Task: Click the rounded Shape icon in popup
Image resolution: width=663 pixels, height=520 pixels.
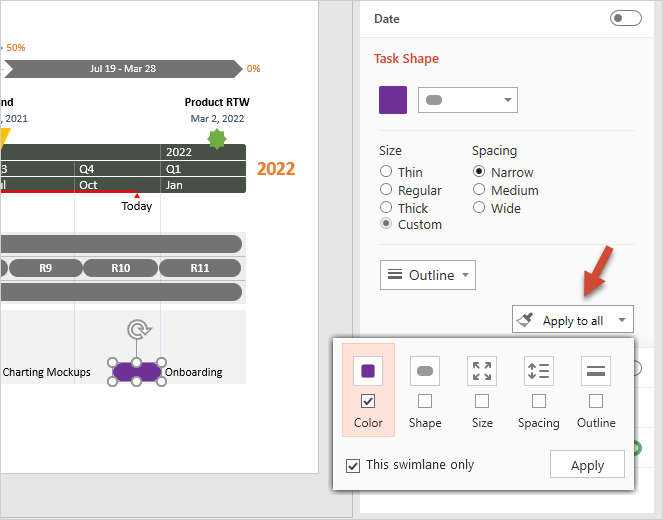Action: (425, 371)
